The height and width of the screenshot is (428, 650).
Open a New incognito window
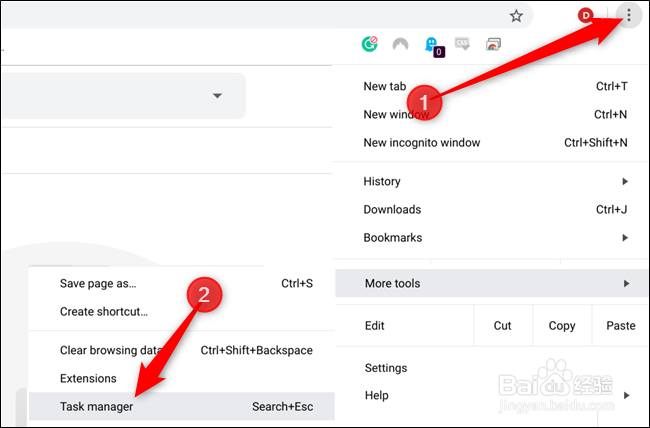coord(491,143)
